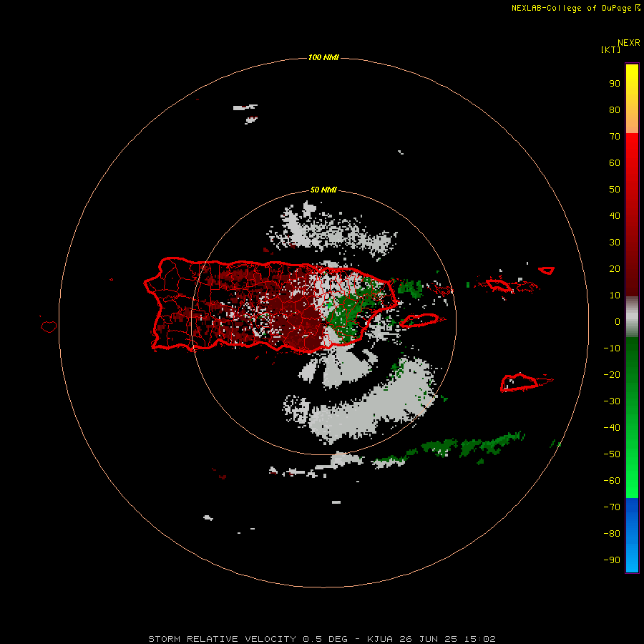Click the -20 value on the scale

click(612, 375)
